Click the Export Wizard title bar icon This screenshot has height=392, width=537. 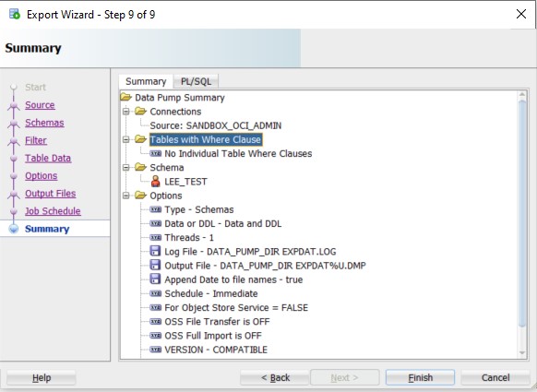(x=15, y=15)
